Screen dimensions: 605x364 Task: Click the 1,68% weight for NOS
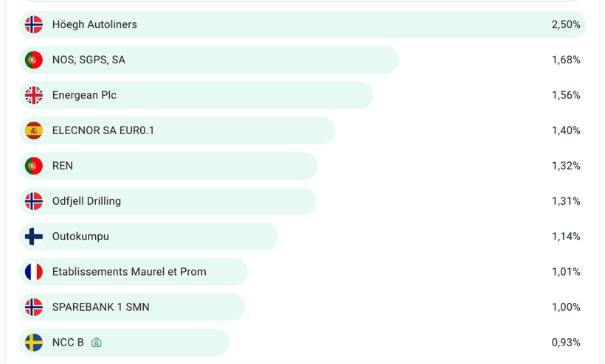click(x=566, y=60)
